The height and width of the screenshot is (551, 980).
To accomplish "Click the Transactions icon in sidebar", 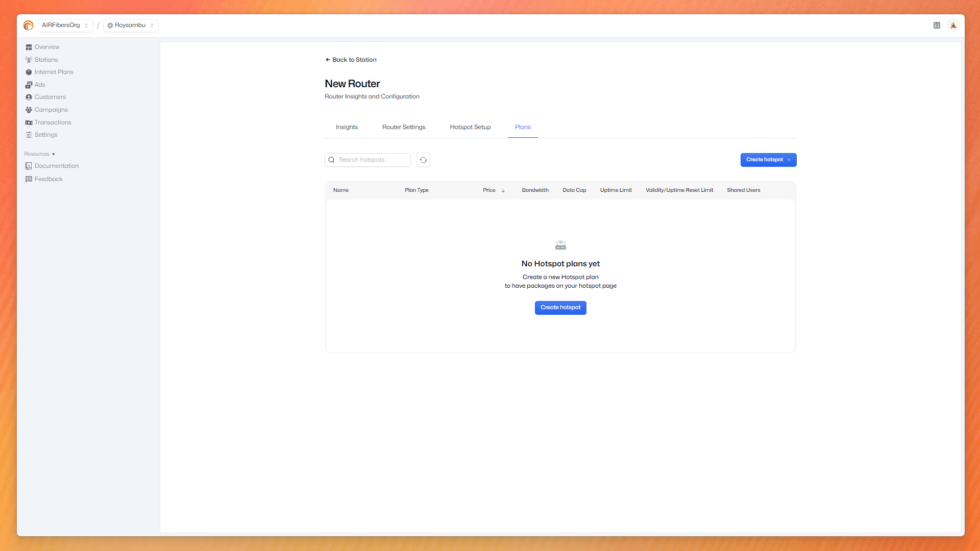I will [29, 122].
